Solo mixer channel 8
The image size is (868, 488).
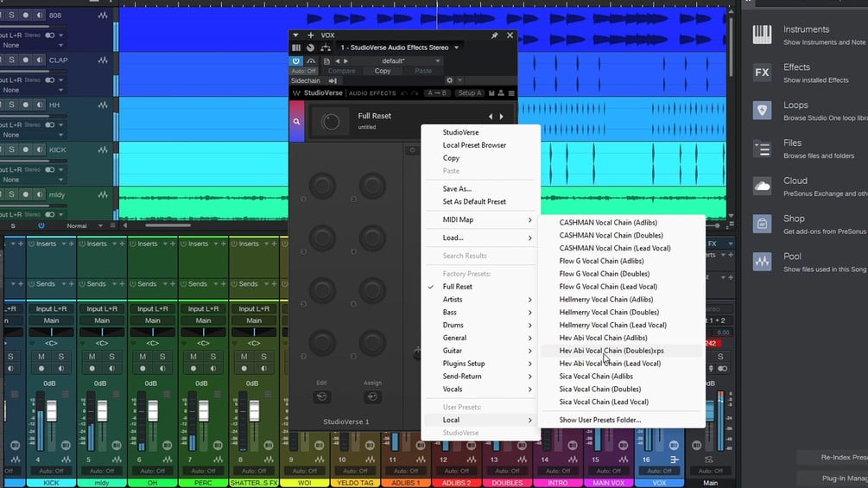click(x=264, y=357)
